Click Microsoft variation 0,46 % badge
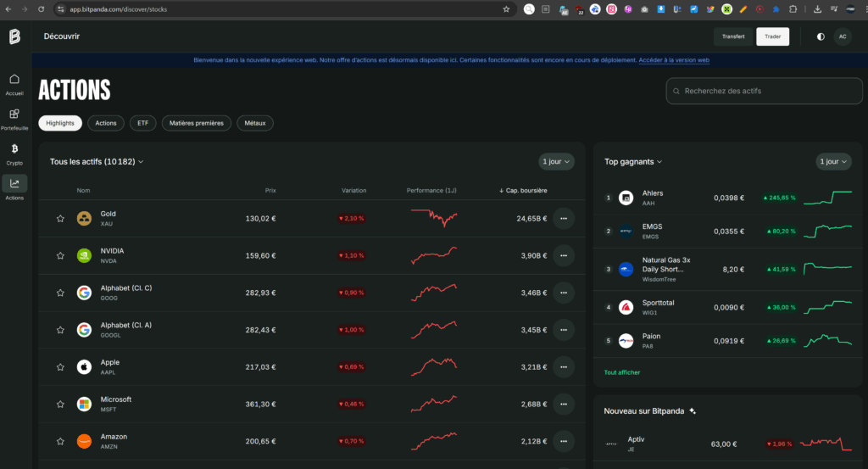868x469 pixels. [351, 404]
